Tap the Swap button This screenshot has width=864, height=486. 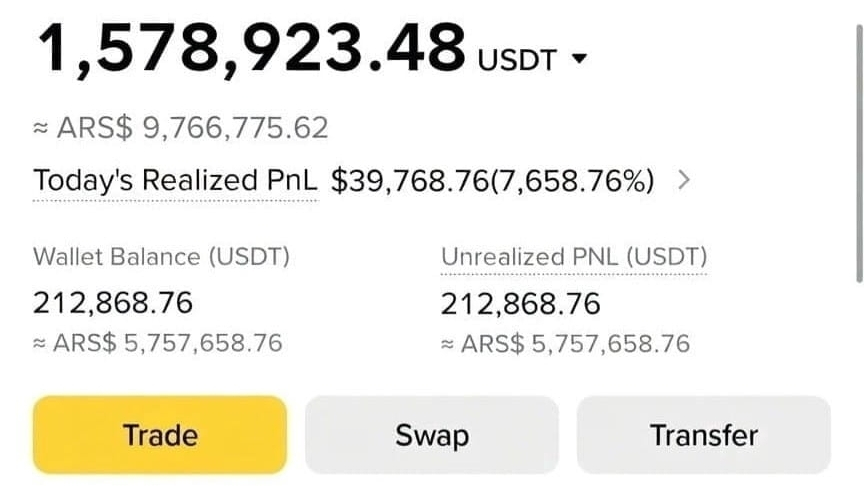tap(431, 435)
